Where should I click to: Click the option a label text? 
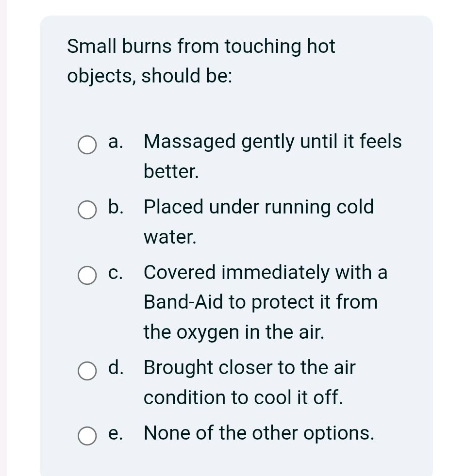pos(114,142)
